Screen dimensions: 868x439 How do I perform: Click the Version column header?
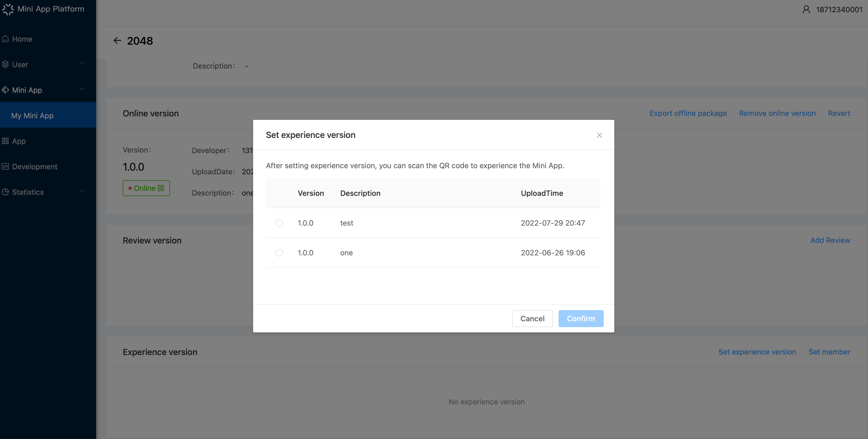[311, 193]
